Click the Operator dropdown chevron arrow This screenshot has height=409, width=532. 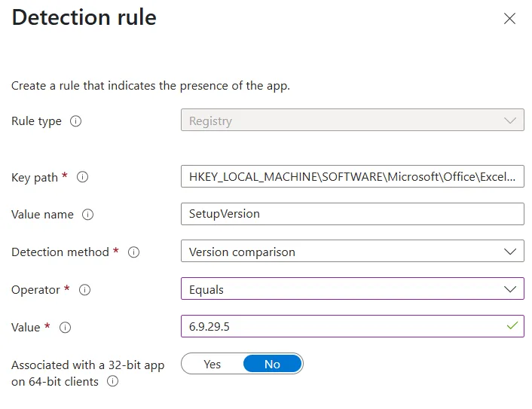[510, 289]
